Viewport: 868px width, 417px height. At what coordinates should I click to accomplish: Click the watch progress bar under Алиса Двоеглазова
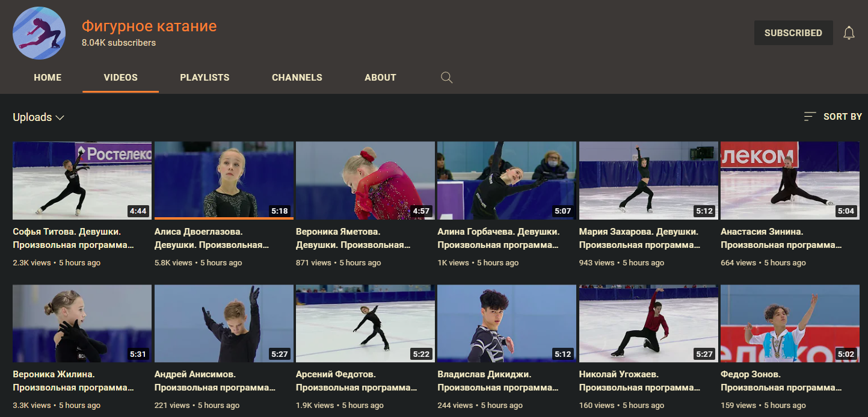pos(224,218)
